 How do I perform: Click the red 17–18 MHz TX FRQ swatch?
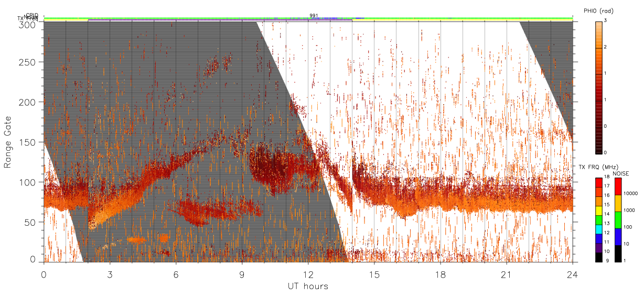pyautogui.click(x=598, y=182)
